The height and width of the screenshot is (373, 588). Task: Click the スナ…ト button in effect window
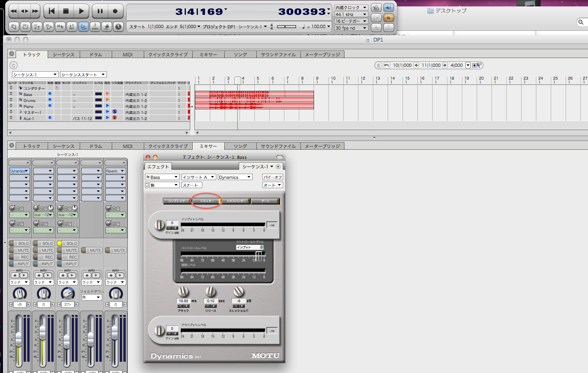point(192,185)
